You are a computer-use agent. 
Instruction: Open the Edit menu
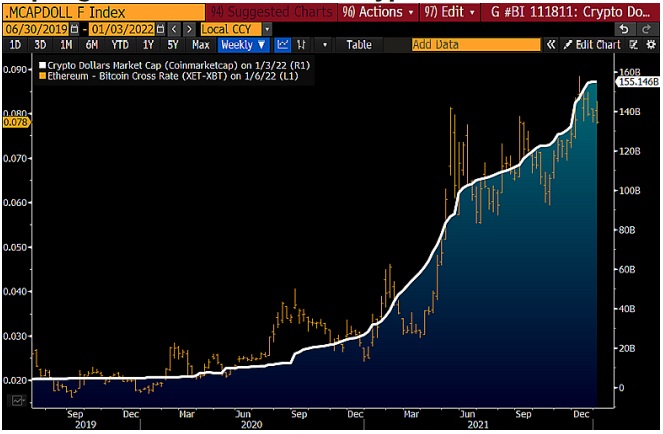(450, 12)
